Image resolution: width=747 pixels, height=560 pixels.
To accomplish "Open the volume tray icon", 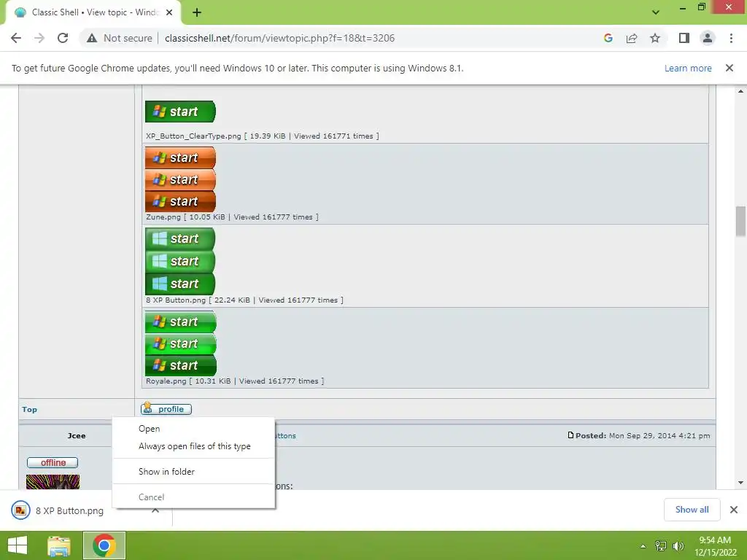I will point(678,546).
